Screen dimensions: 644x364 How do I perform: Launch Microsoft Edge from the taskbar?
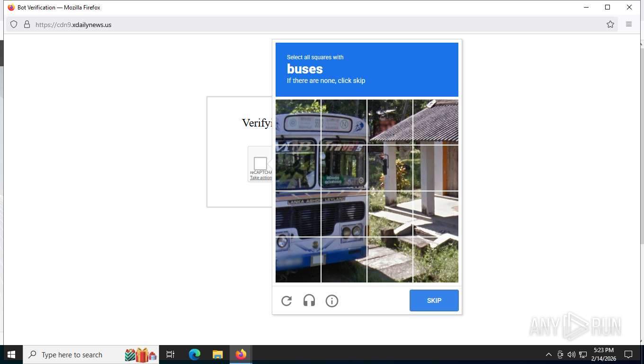click(195, 355)
